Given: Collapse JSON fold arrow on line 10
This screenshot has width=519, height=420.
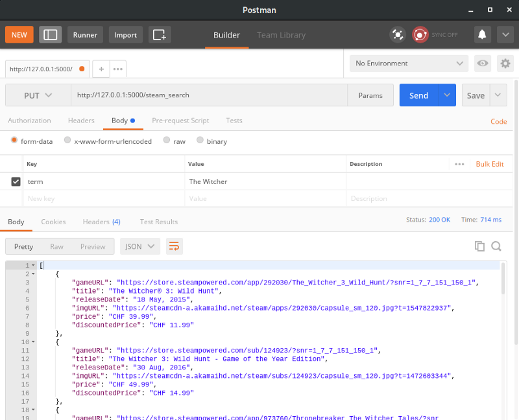Looking at the screenshot, I should pyautogui.click(x=33, y=342).
